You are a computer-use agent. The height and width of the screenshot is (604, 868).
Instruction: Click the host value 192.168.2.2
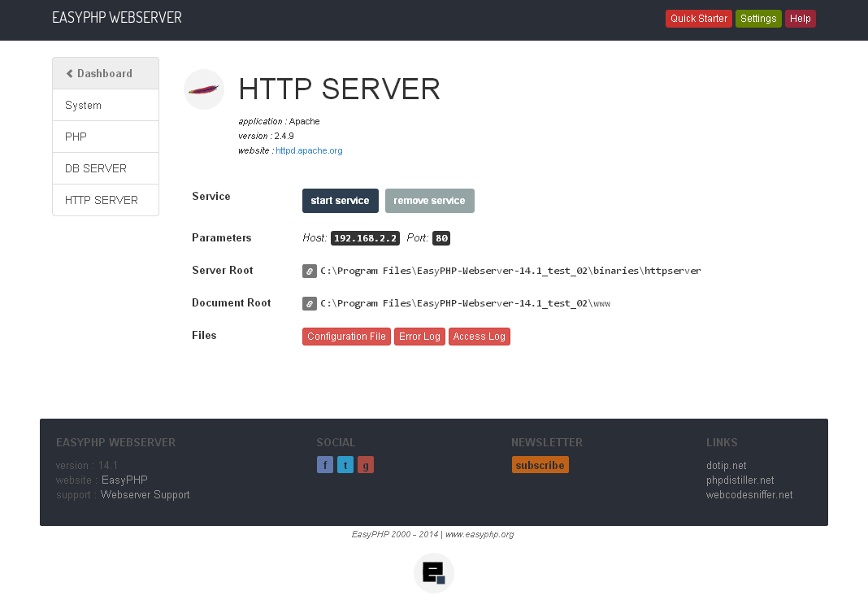coord(366,238)
